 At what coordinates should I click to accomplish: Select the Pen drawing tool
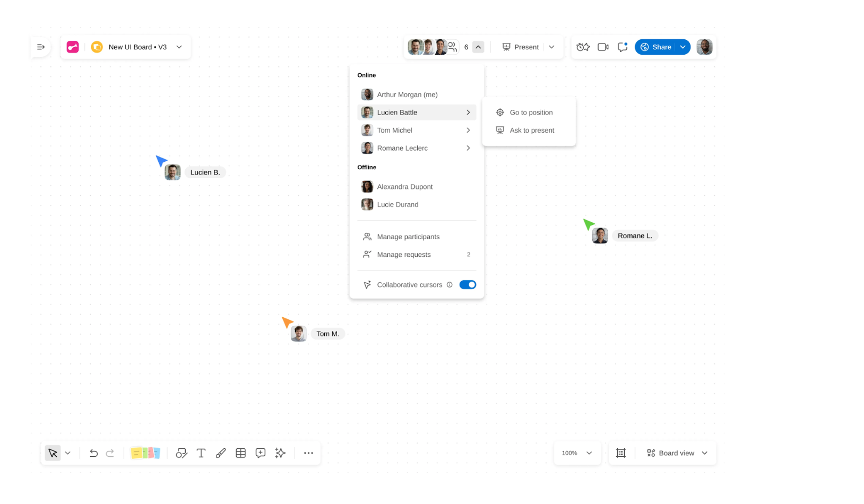(x=221, y=453)
